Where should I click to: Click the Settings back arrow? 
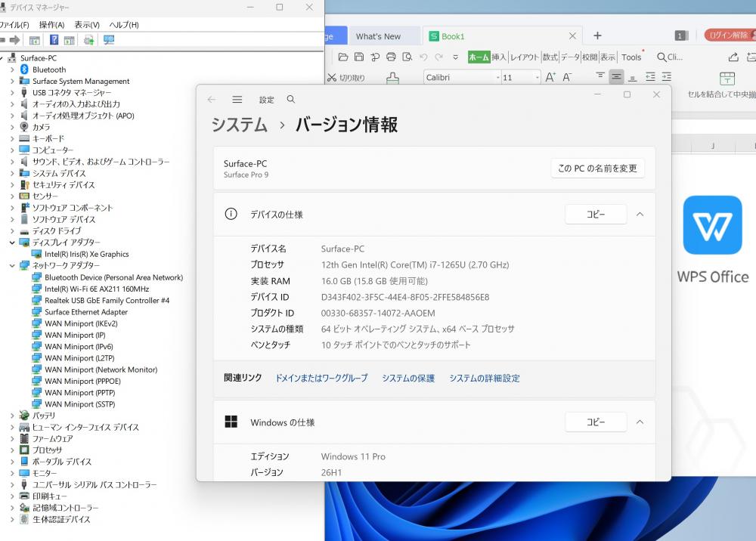click(211, 99)
